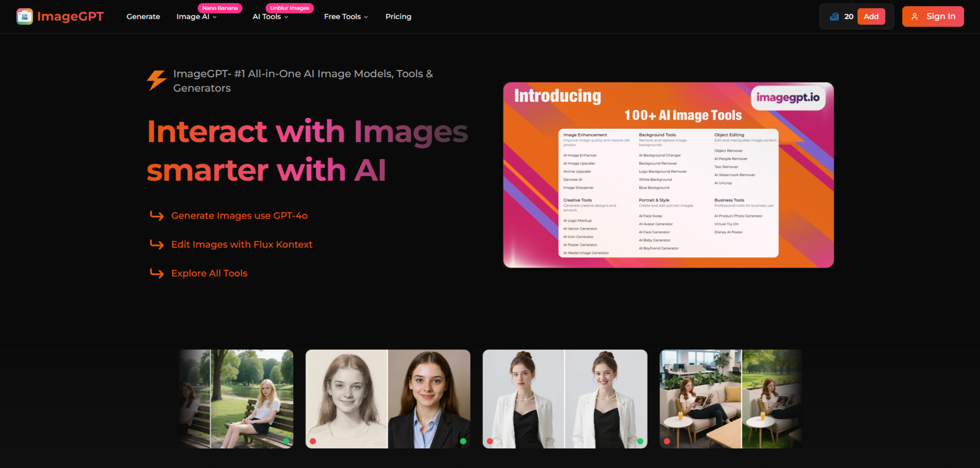980x468 pixels.
Task: Open Edit Images with Flux Kontext link
Action: pos(242,244)
